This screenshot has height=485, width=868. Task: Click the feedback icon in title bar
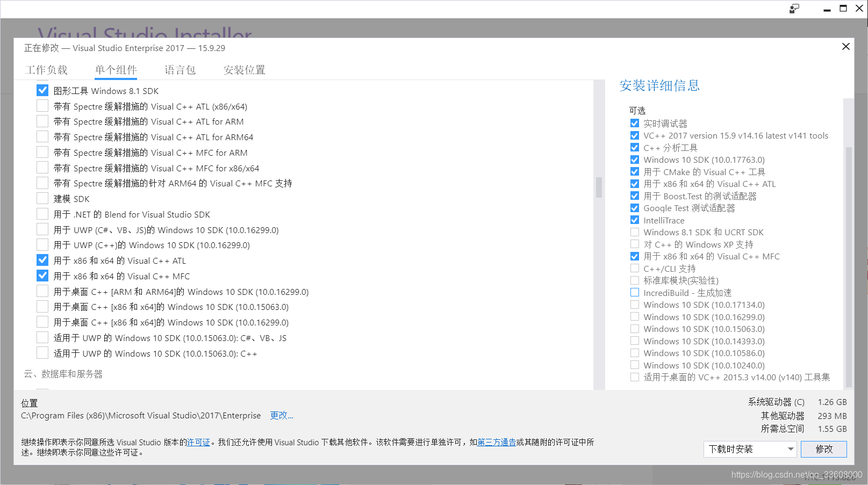point(794,9)
